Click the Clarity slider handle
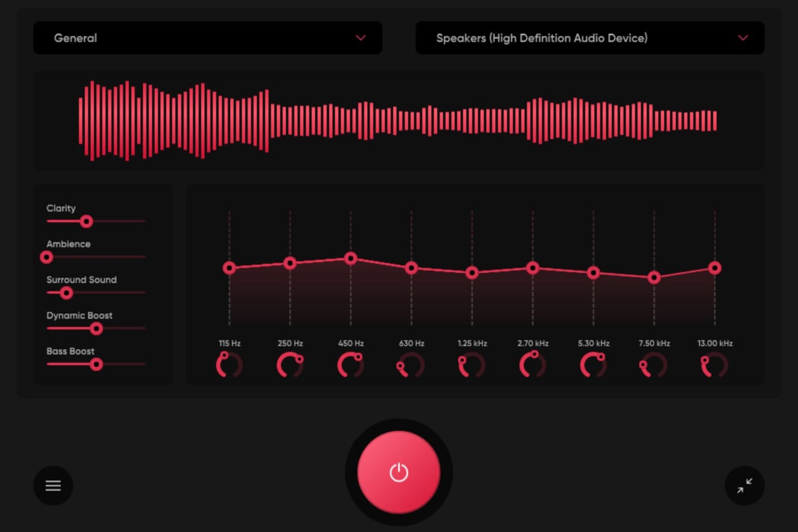This screenshot has width=798, height=532. 86,222
